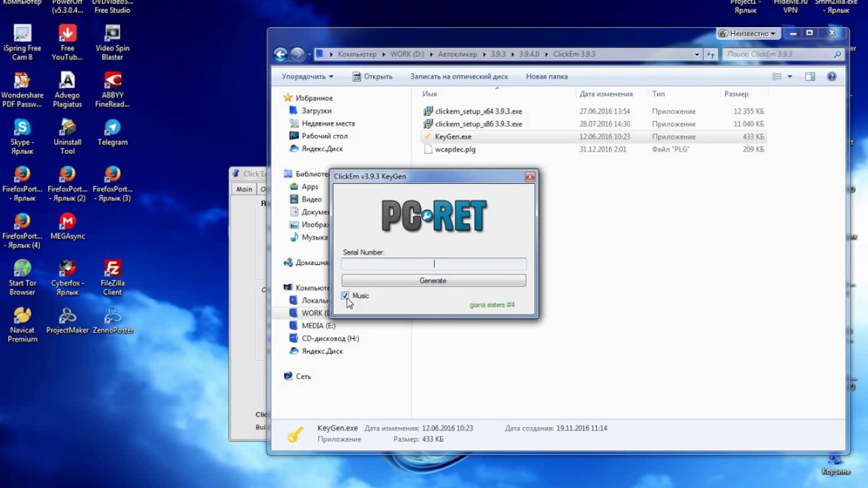This screenshot has height=488, width=868.
Task: Open Загрузки in the navigation pane
Action: pyautogui.click(x=316, y=110)
